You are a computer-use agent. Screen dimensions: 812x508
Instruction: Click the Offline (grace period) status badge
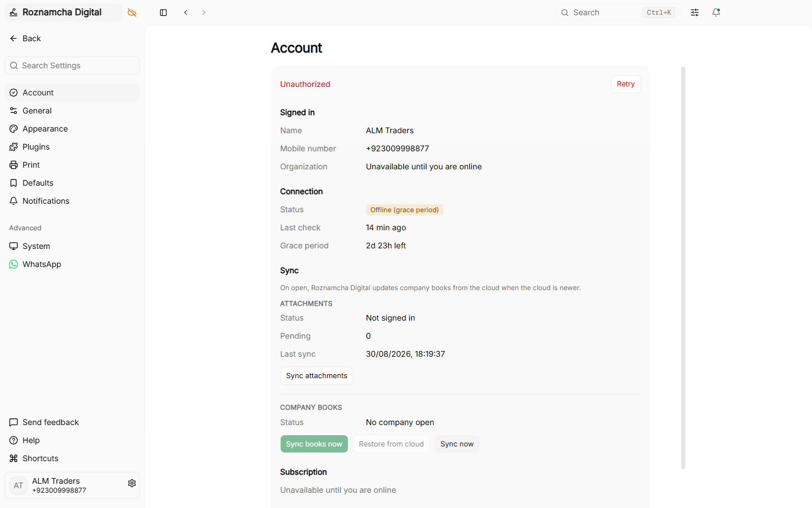tap(404, 210)
